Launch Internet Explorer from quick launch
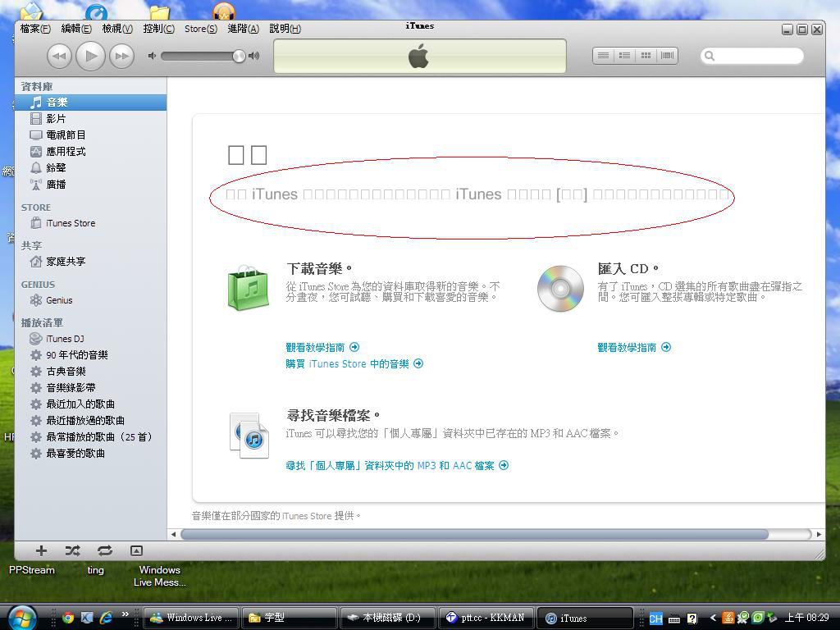 click(106, 618)
